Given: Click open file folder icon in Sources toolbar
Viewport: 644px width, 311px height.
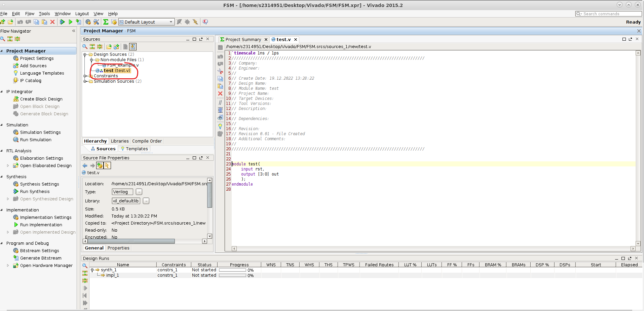Looking at the screenshot, I should (109, 47).
